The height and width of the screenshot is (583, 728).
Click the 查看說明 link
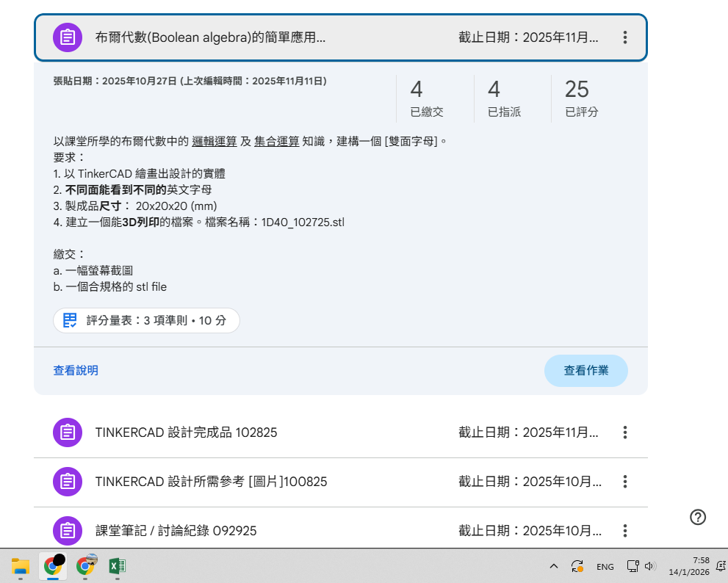76,371
